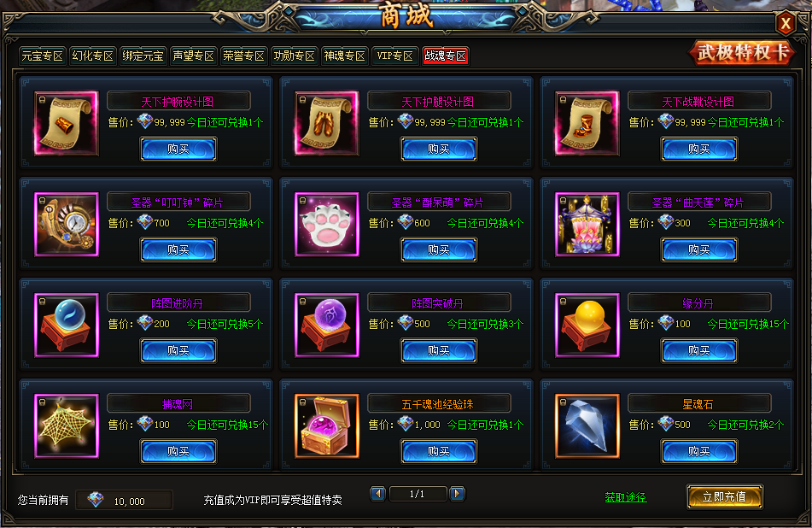
Task: Buy the 星魂石 with 购买 button
Action: click(699, 451)
